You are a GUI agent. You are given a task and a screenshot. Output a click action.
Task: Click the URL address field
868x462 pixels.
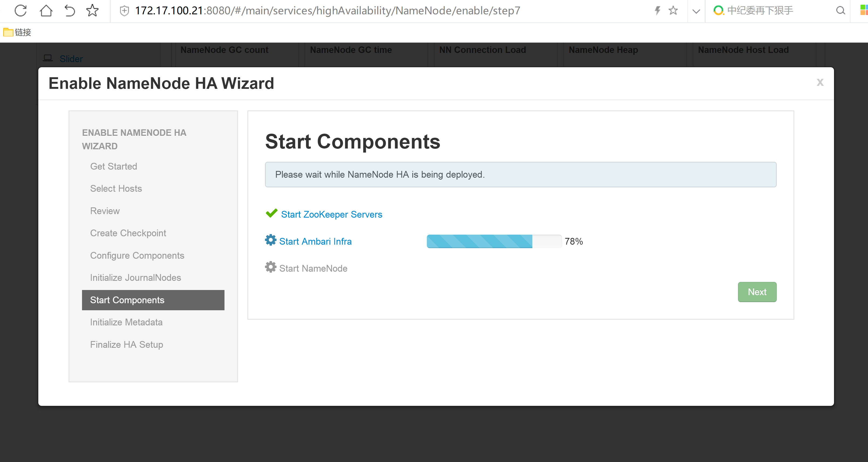(x=328, y=11)
